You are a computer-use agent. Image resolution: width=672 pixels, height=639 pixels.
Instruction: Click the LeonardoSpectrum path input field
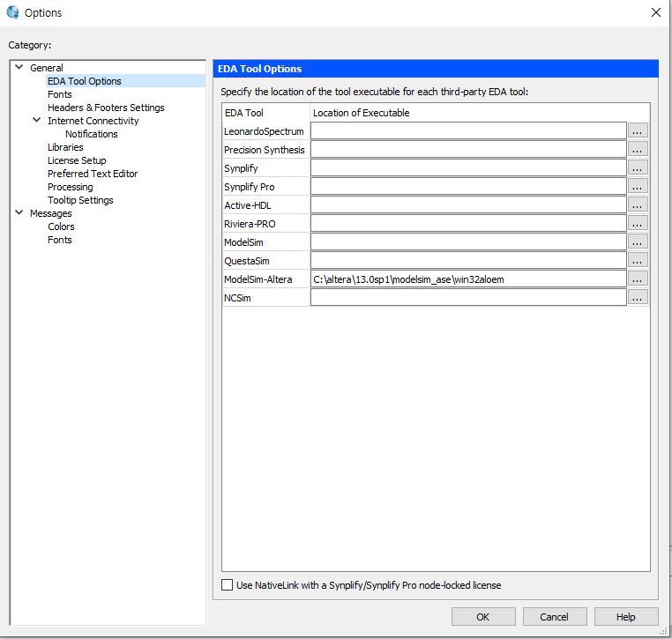click(468, 130)
